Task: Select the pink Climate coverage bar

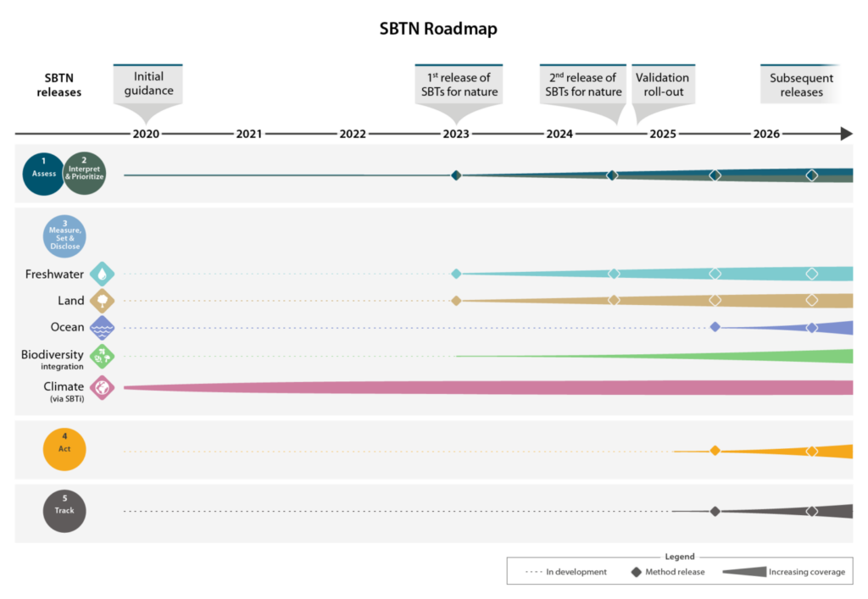Action: coord(488,388)
